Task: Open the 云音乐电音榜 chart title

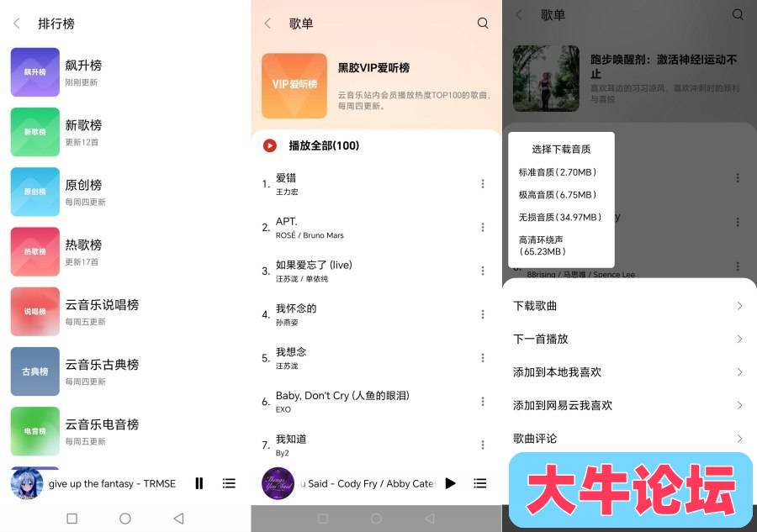Action: [x=102, y=424]
